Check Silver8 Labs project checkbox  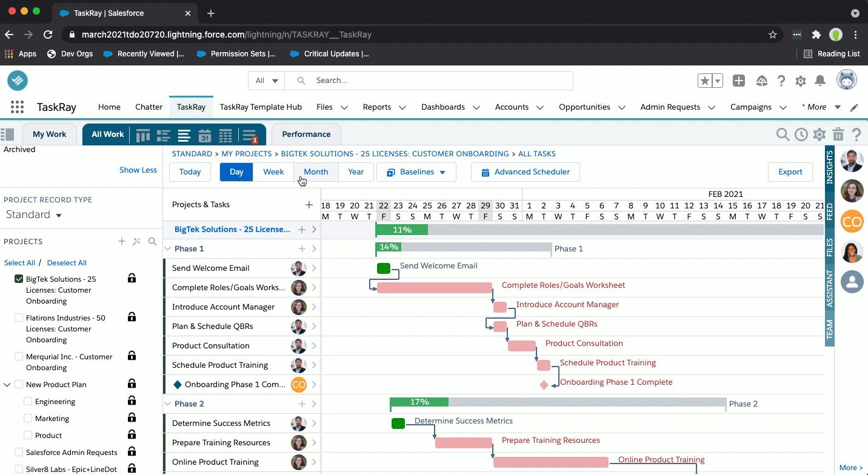19,469
